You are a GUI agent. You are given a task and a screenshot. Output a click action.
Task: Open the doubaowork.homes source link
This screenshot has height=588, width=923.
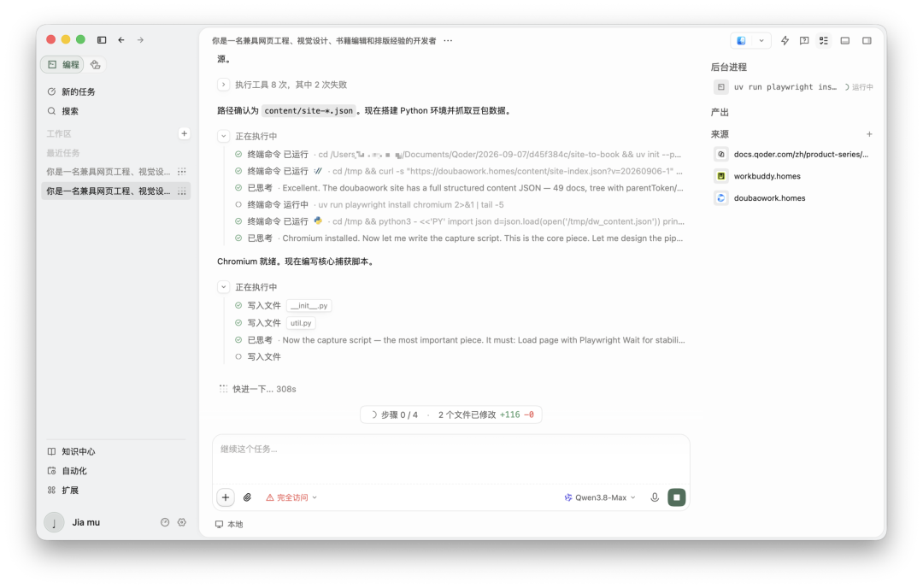point(761,198)
